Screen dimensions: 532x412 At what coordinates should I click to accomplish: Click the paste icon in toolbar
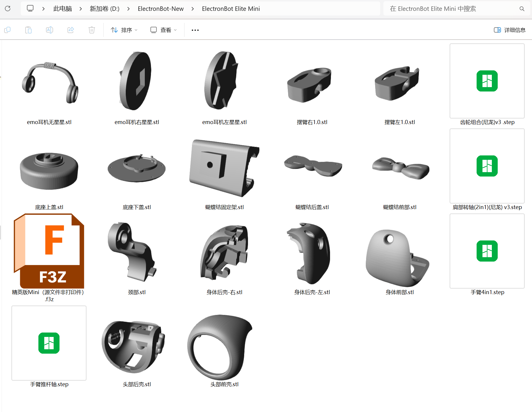[x=28, y=30]
